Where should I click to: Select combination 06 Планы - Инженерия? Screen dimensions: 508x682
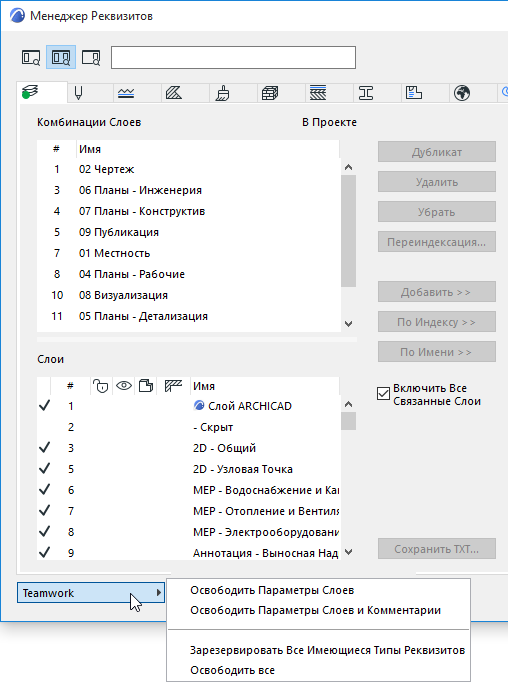(188, 190)
